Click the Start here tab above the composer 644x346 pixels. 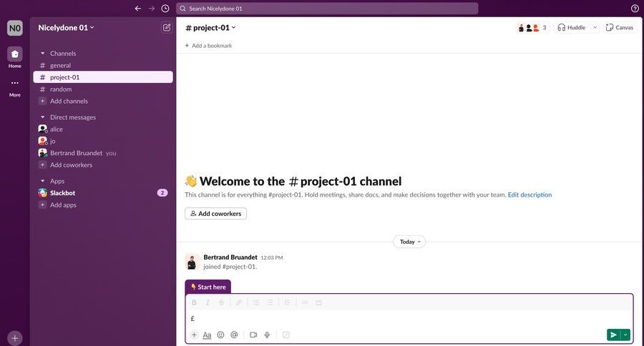click(x=208, y=287)
